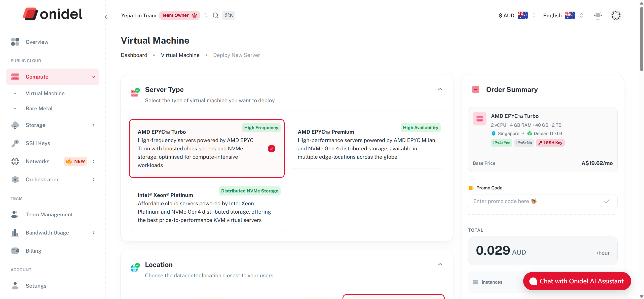Click the Promo Code ticket icon
Screen dimensions: 644x299
click(471, 188)
